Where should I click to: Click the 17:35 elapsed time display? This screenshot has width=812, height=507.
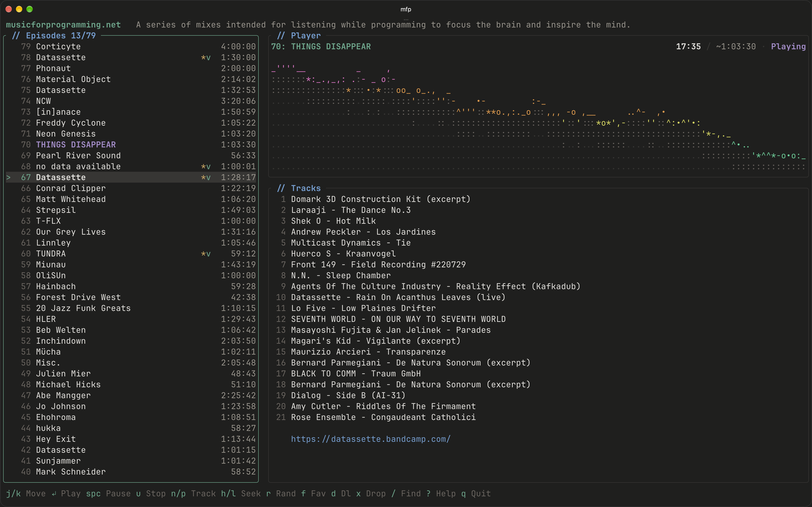point(688,46)
